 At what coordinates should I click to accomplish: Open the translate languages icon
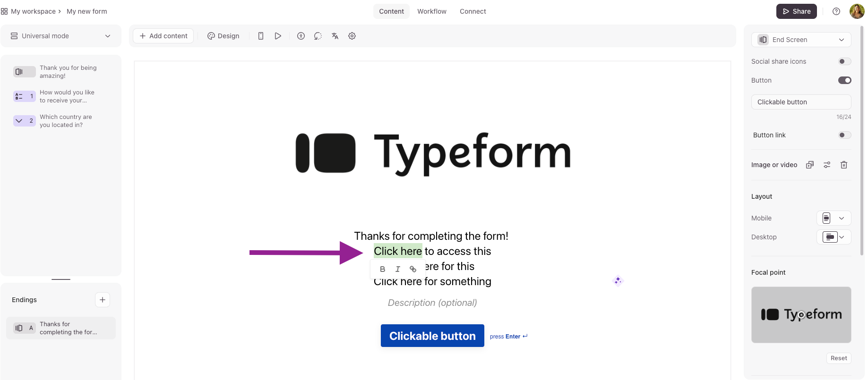pyautogui.click(x=335, y=36)
